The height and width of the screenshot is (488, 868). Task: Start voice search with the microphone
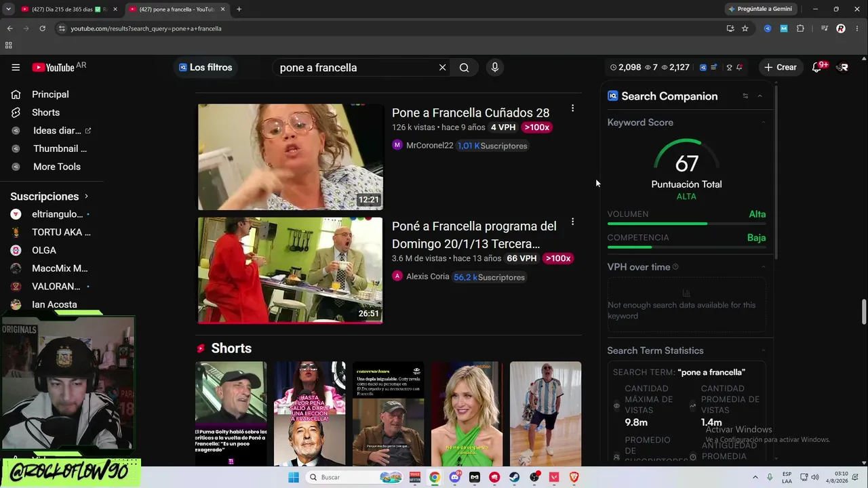click(x=494, y=68)
